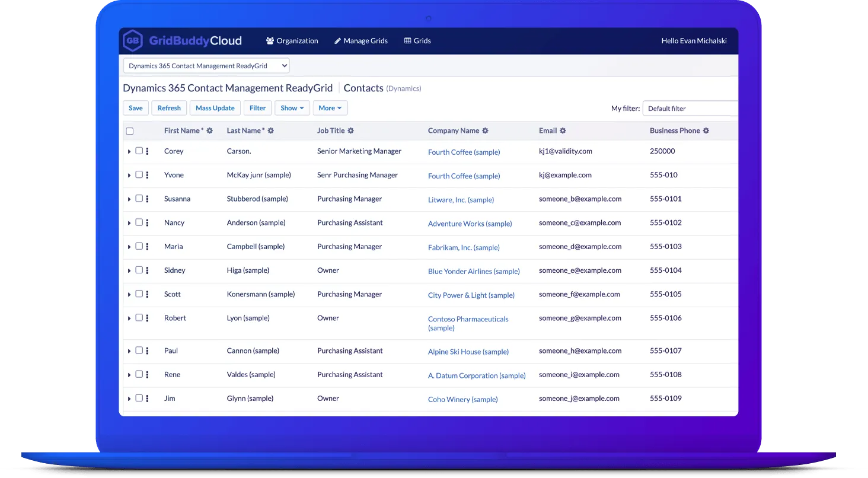Sort by the Job Title column header

click(x=331, y=130)
